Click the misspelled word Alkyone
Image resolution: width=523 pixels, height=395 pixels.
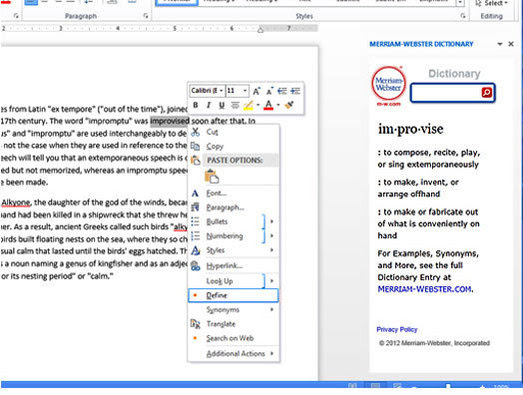16,203
